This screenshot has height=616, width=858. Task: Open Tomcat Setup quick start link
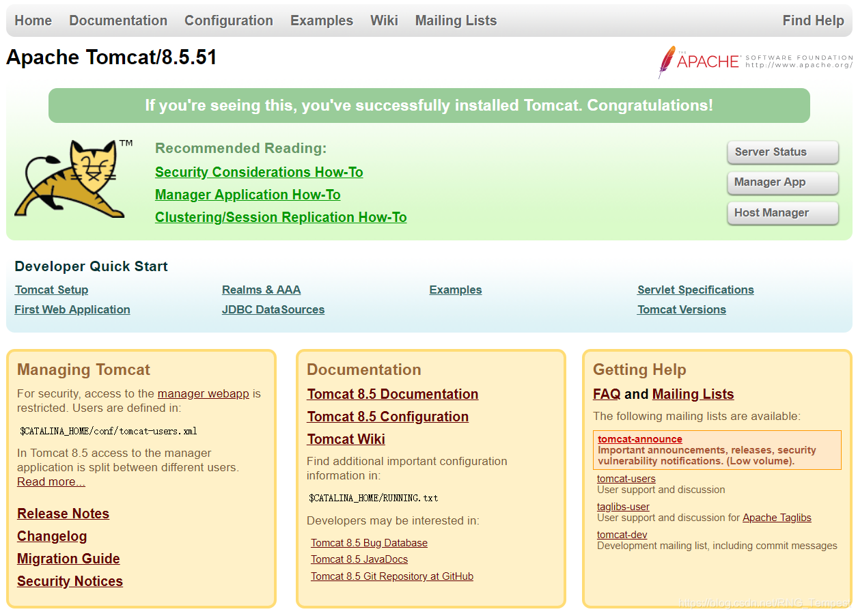pos(52,290)
